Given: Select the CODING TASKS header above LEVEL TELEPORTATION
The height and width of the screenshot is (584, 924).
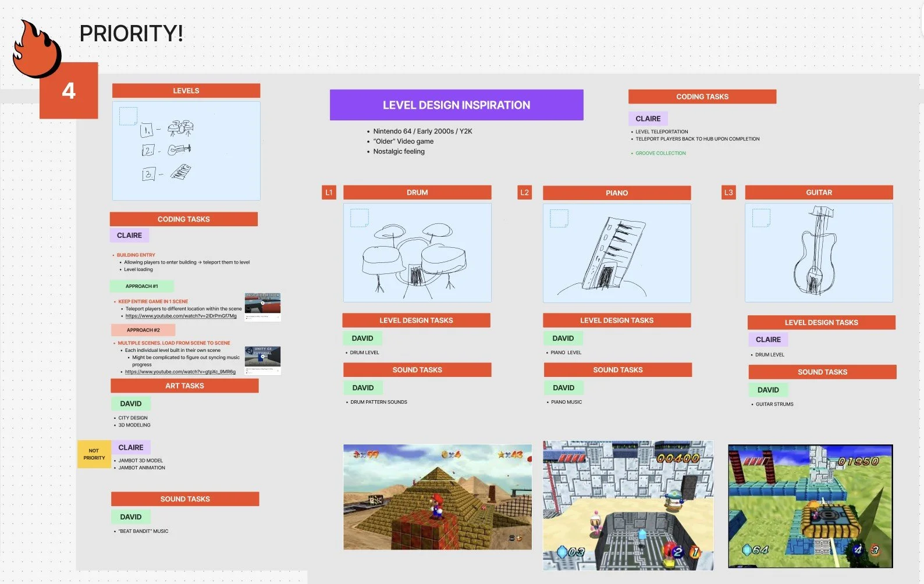Looking at the screenshot, I should pyautogui.click(x=702, y=97).
